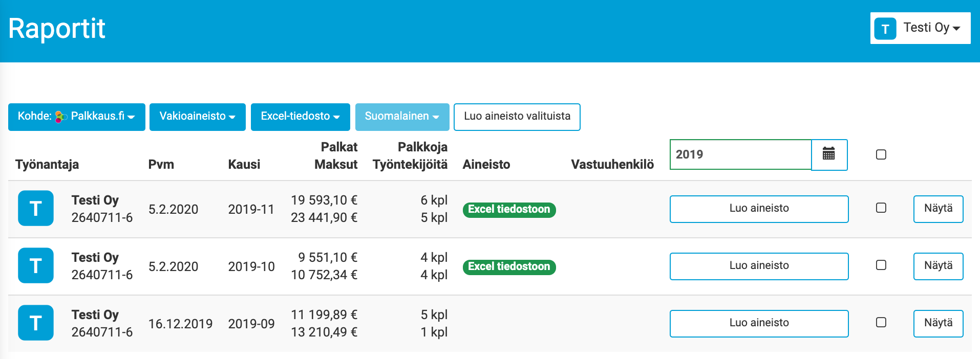This screenshot has width=980, height=359.
Task: Toggle the select-all checkbox in table header
Action: (x=881, y=154)
